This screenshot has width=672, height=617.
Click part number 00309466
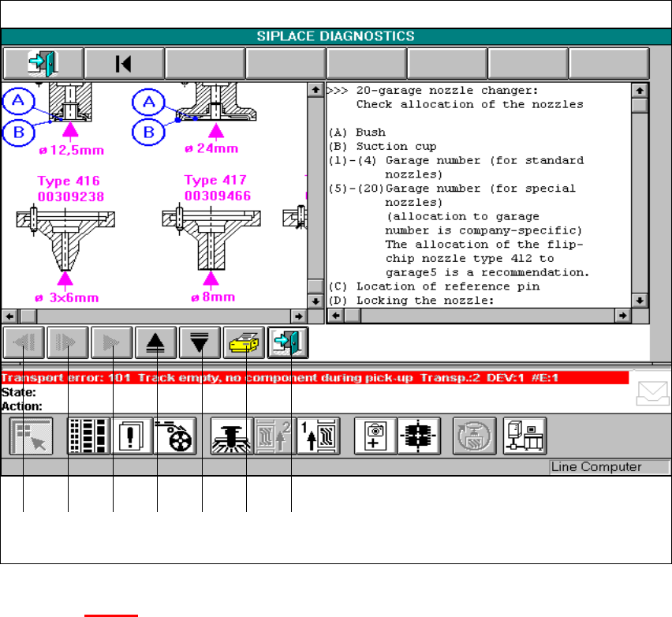[x=218, y=196]
